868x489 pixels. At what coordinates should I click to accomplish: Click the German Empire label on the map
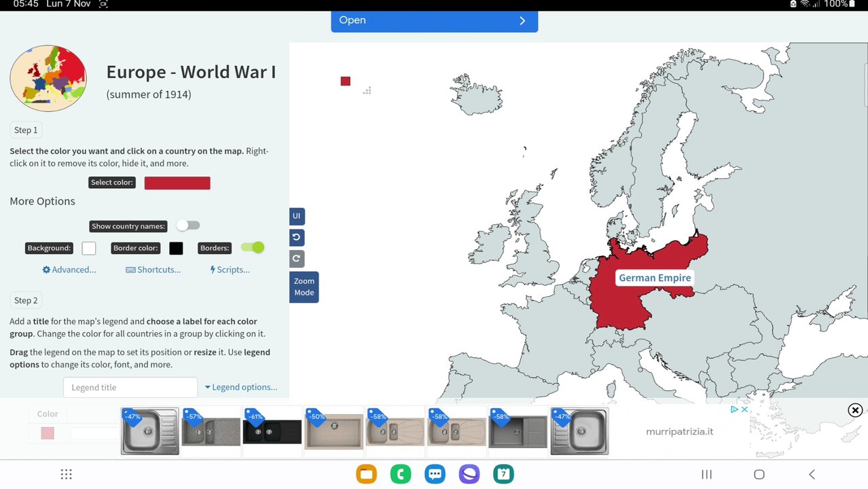655,278
